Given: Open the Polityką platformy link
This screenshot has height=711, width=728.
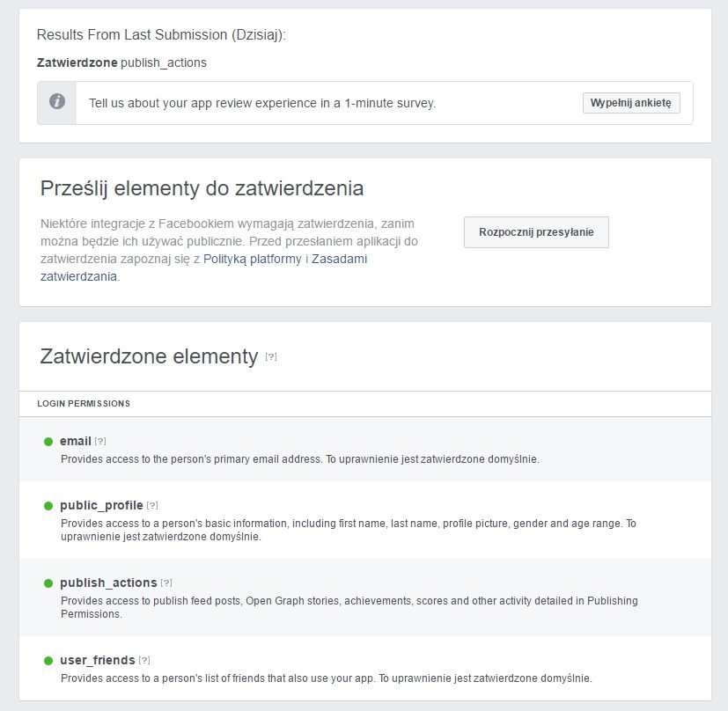Looking at the screenshot, I should pyautogui.click(x=253, y=259).
